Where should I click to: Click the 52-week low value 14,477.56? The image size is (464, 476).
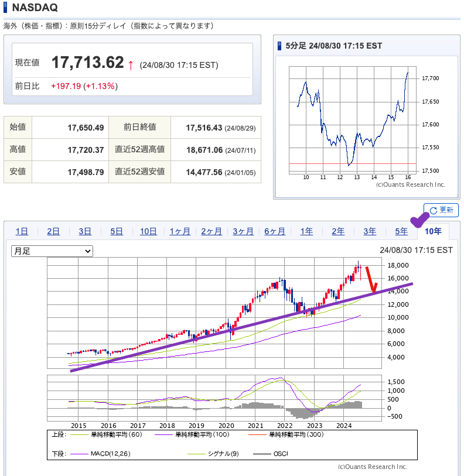coord(204,172)
